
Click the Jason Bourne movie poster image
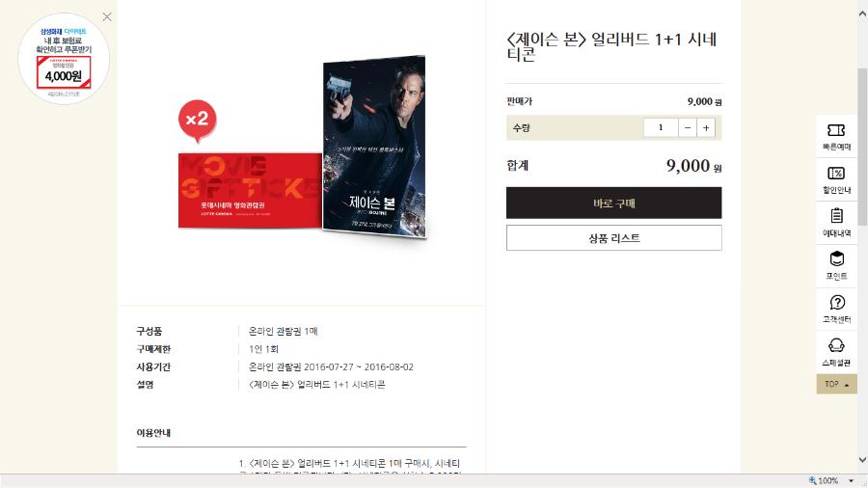(375, 147)
